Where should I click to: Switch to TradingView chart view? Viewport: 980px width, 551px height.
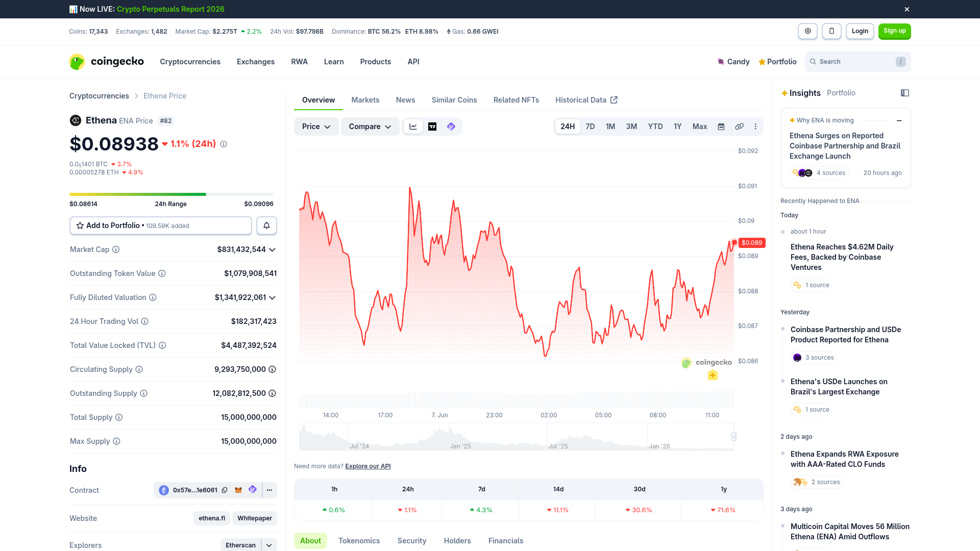tap(432, 127)
